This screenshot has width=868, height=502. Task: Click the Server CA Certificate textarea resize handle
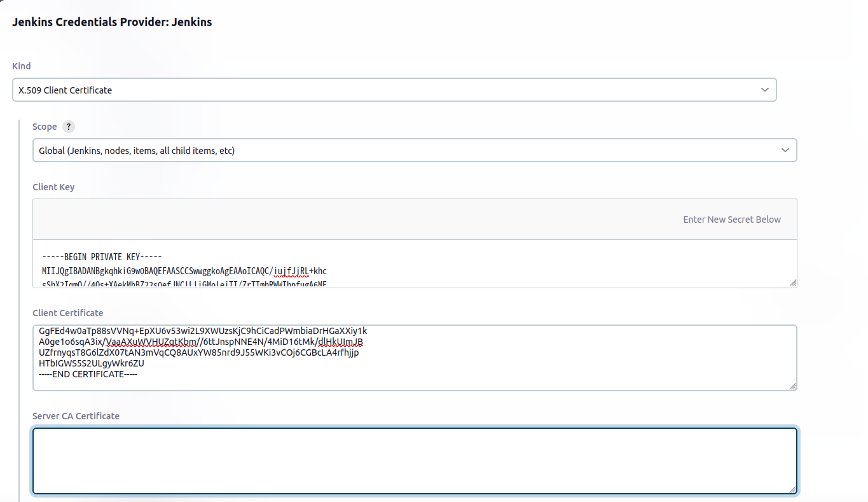point(792,489)
